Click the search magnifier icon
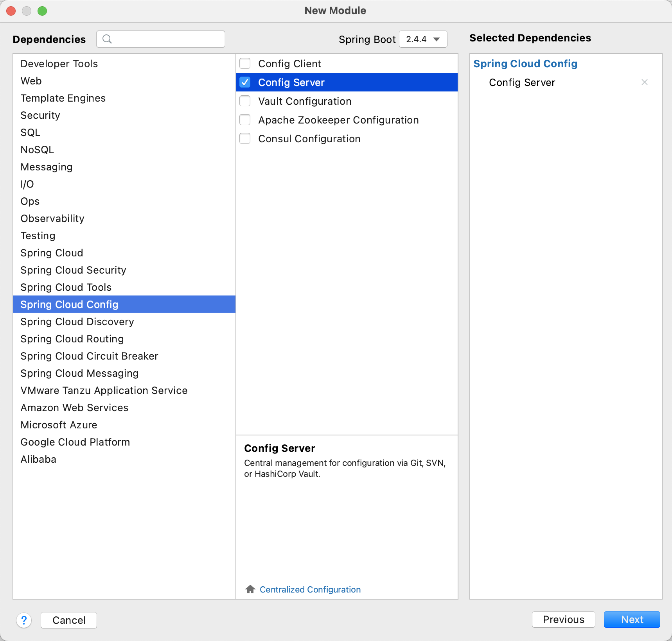Viewport: 672px width, 641px height. tap(107, 39)
